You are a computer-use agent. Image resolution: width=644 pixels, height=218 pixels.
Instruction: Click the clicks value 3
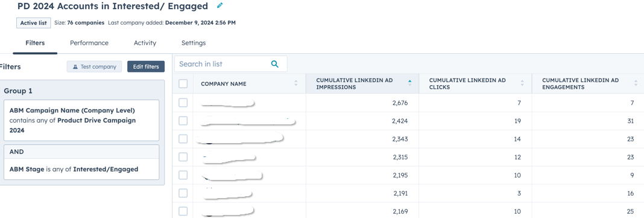click(519, 193)
